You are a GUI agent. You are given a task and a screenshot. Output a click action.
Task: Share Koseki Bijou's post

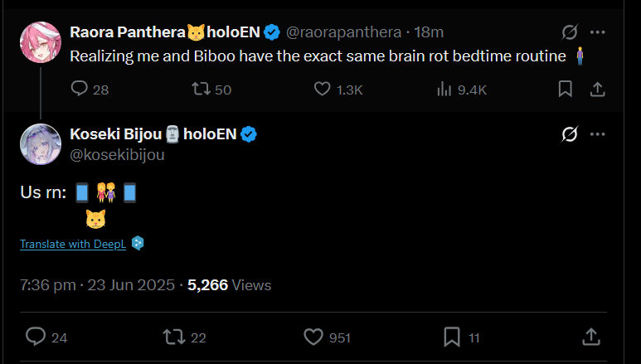590,337
